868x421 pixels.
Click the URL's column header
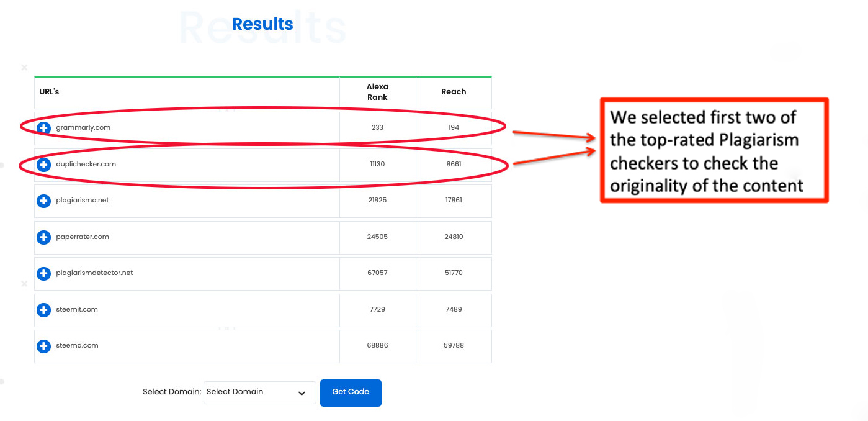[x=49, y=92]
